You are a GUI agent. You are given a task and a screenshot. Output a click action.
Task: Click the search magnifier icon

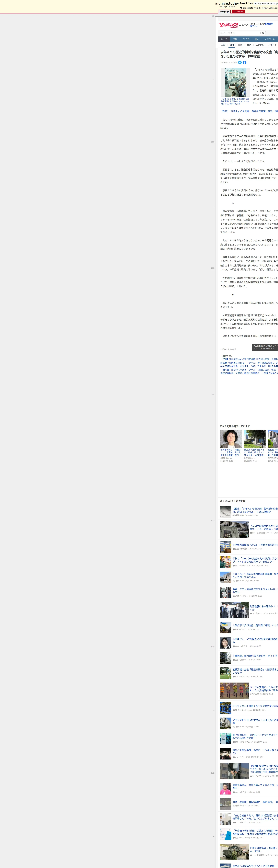[x=263, y=33]
